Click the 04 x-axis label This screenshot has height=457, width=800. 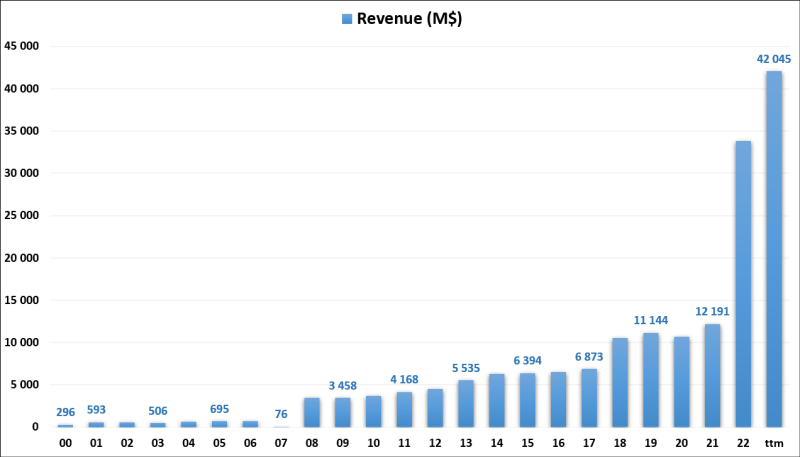pos(189,444)
